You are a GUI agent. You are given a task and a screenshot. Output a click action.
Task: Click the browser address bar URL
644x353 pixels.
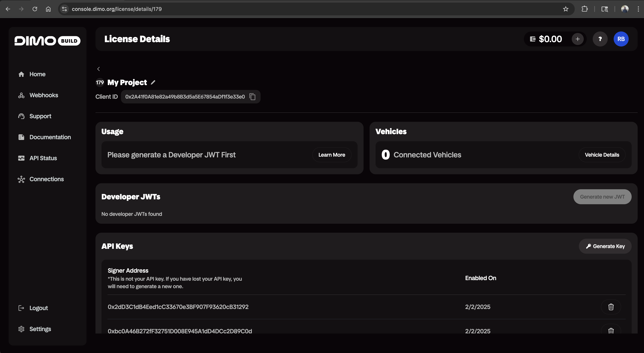point(117,9)
